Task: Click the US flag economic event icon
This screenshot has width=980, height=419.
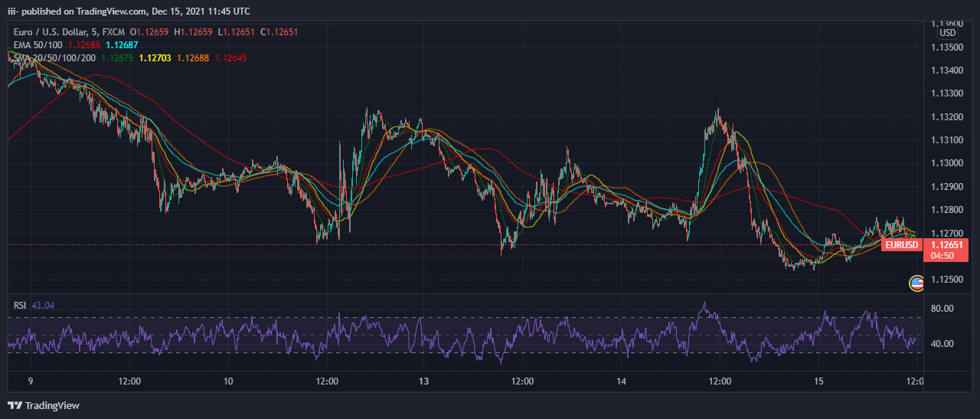Action: tap(916, 283)
